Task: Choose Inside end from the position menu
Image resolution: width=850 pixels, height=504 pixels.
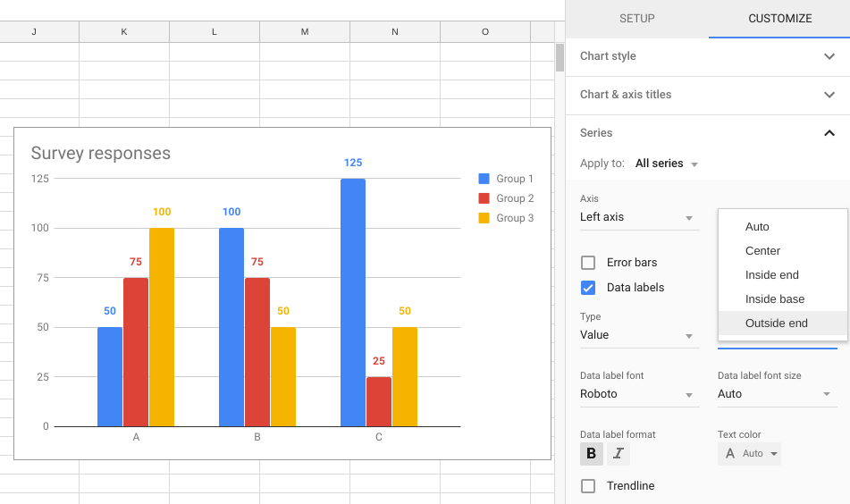Action: click(x=783, y=275)
